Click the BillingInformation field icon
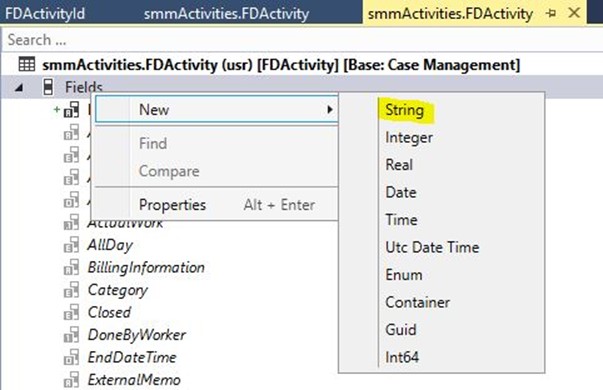 (x=72, y=267)
